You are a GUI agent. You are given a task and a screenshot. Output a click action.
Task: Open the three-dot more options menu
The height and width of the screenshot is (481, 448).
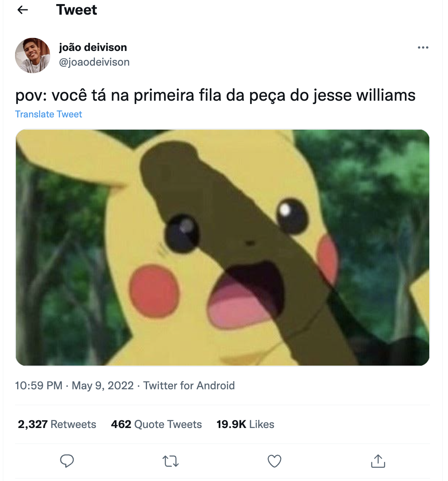point(423,48)
